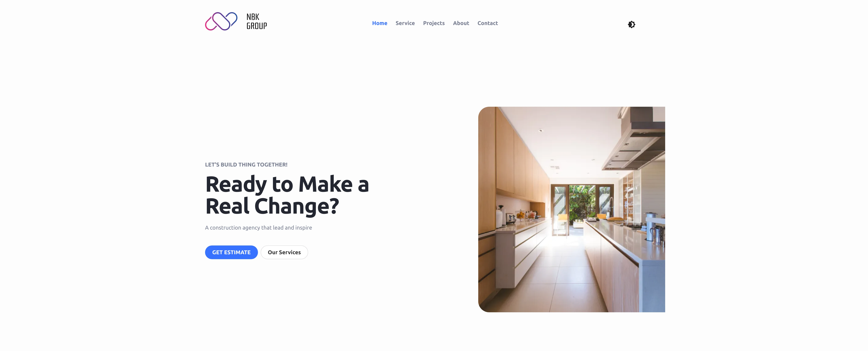Expand the Projects navigation dropdown
Screen dimensions: 868x351
(x=433, y=23)
